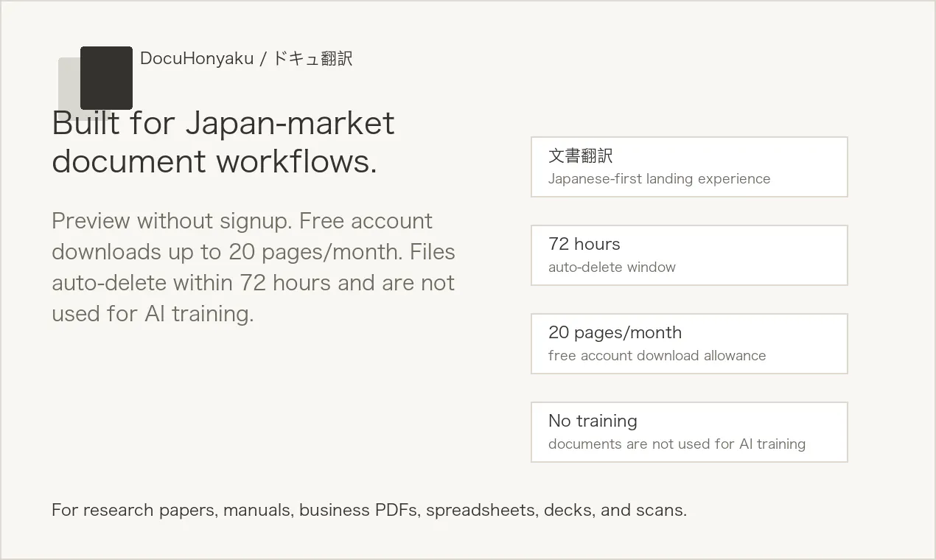Click the Built for Japan-market headline
936x560 pixels.
tap(223, 142)
